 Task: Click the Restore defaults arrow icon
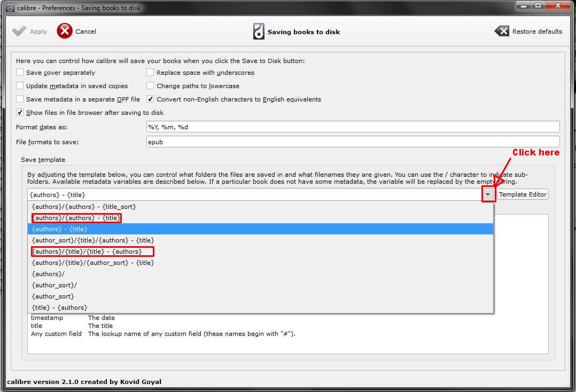point(502,31)
